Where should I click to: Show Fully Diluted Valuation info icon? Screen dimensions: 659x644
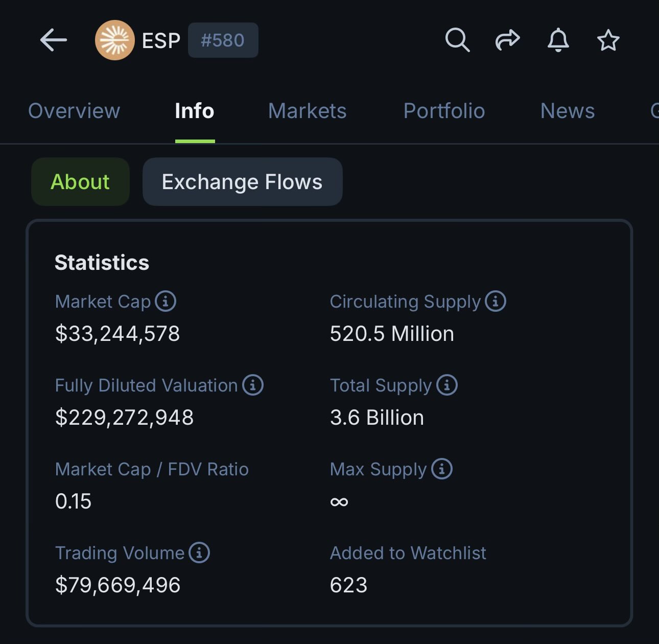point(253,385)
